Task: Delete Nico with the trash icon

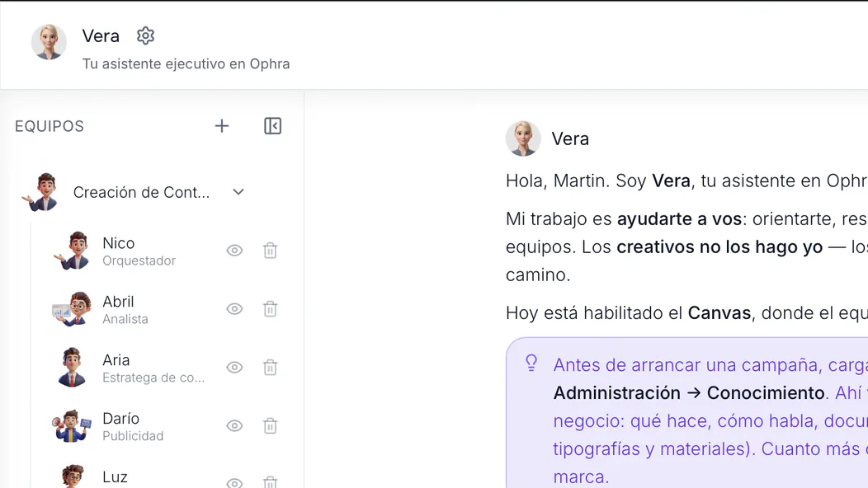Action: tap(270, 251)
